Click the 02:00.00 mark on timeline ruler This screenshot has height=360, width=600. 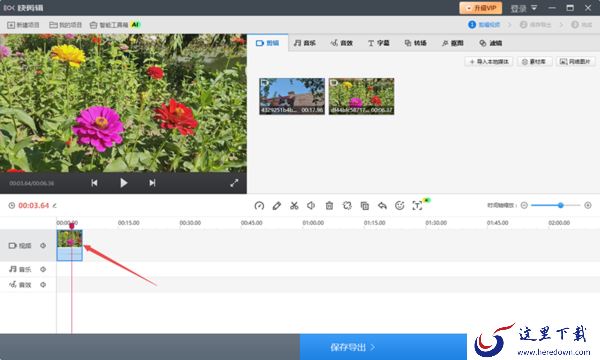coord(559,223)
